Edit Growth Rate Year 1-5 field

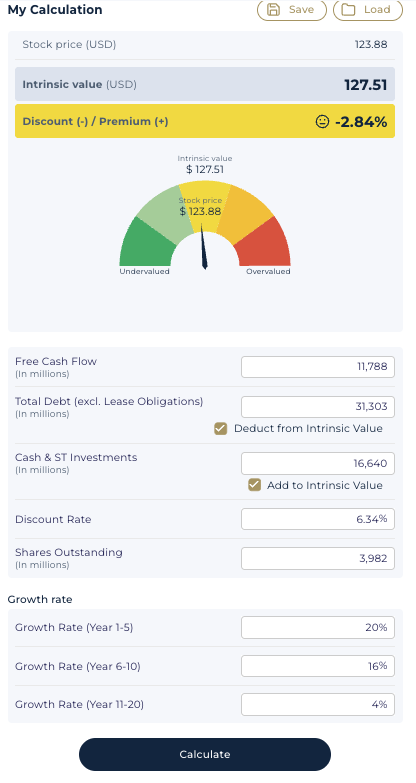(318, 627)
